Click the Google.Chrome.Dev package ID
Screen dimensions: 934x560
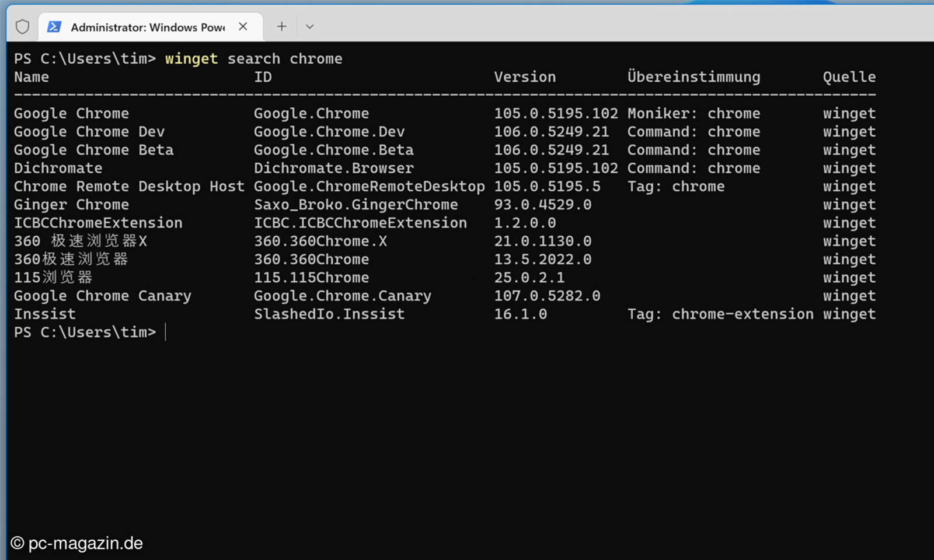point(329,132)
